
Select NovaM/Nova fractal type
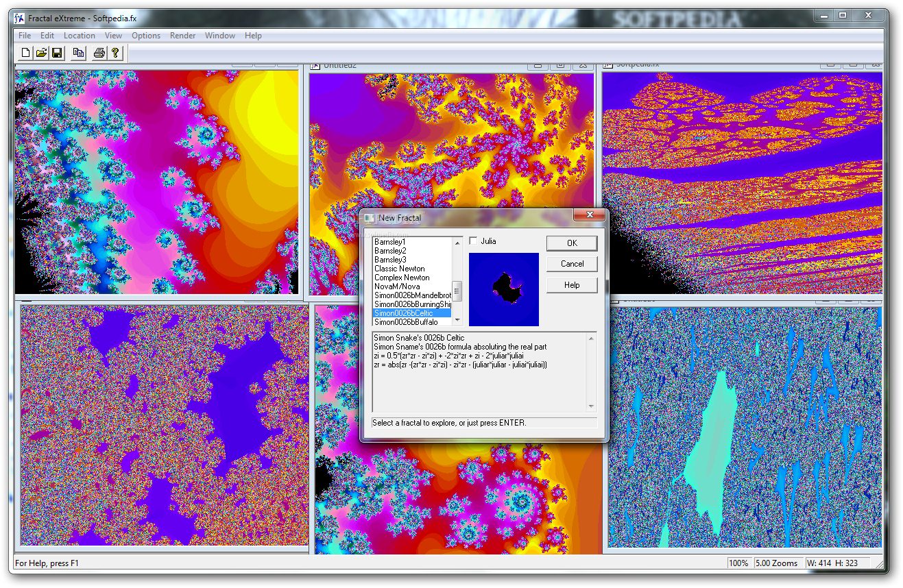pos(397,286)
